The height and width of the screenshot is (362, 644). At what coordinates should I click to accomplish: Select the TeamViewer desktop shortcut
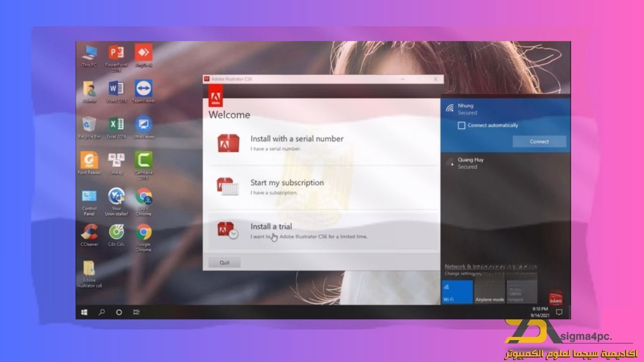(x=143, y=92)
